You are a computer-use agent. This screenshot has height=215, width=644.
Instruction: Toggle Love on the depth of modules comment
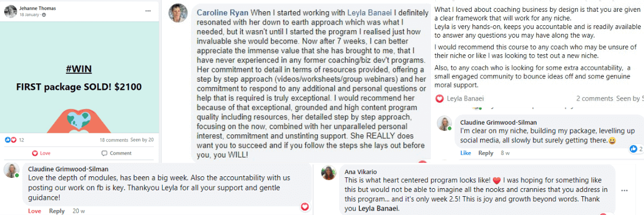(x=34, y=211)
